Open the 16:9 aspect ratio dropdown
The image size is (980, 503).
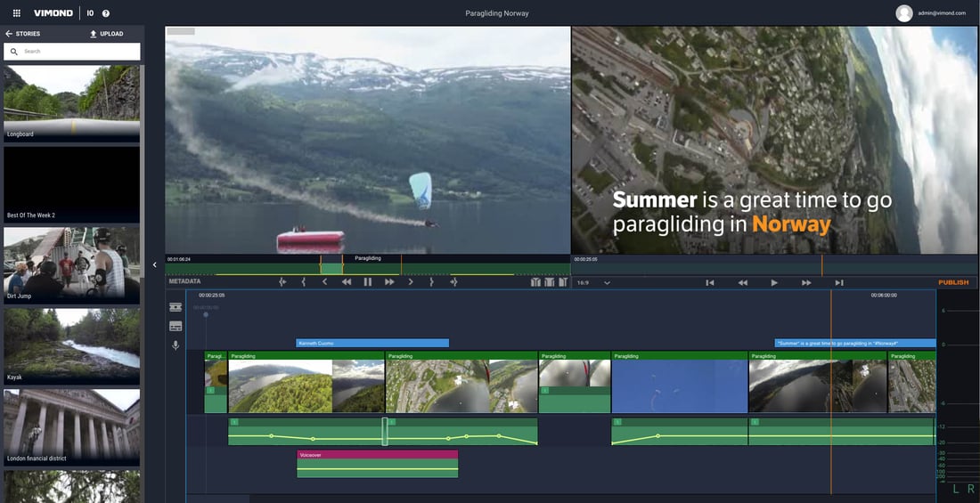[593, 283]
